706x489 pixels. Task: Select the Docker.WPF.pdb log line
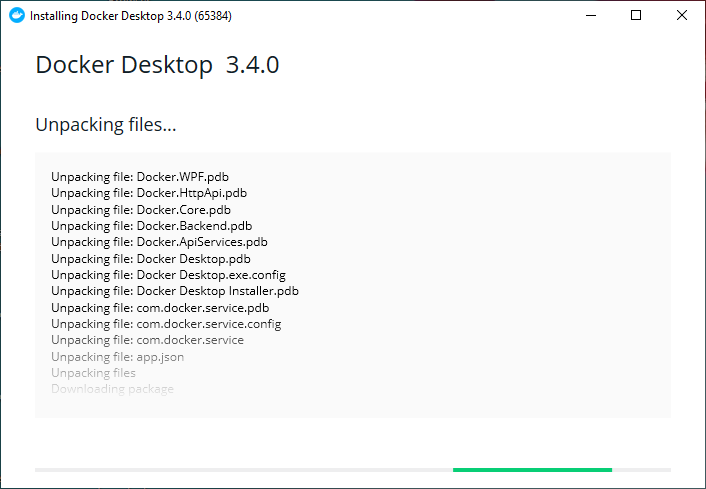(x=140, y=177)
